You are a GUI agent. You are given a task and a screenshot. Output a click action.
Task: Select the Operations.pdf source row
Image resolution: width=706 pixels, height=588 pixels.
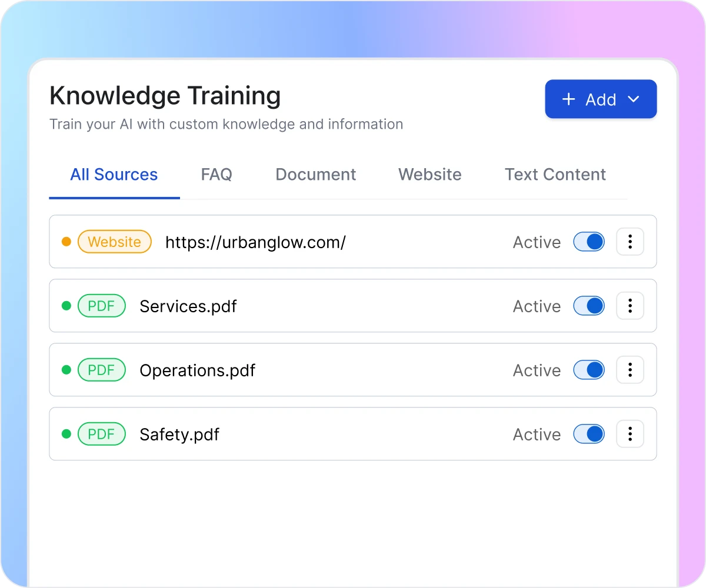[353, 370]
